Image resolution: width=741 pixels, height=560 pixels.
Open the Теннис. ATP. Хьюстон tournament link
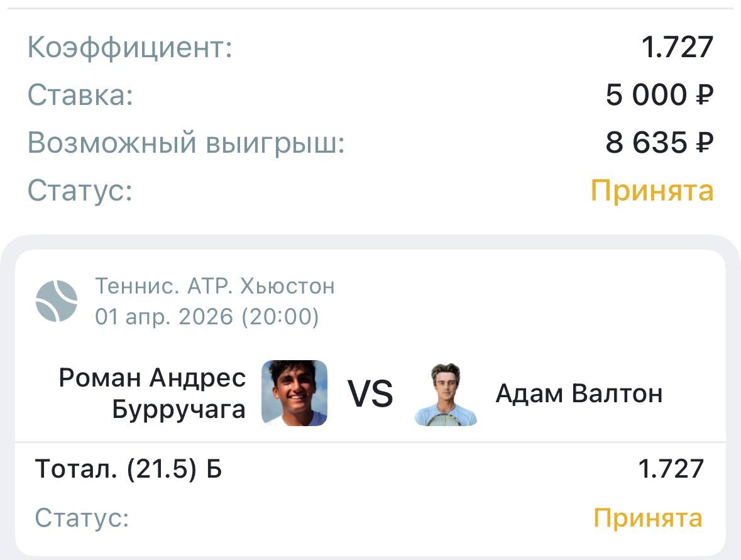[215, 287]
